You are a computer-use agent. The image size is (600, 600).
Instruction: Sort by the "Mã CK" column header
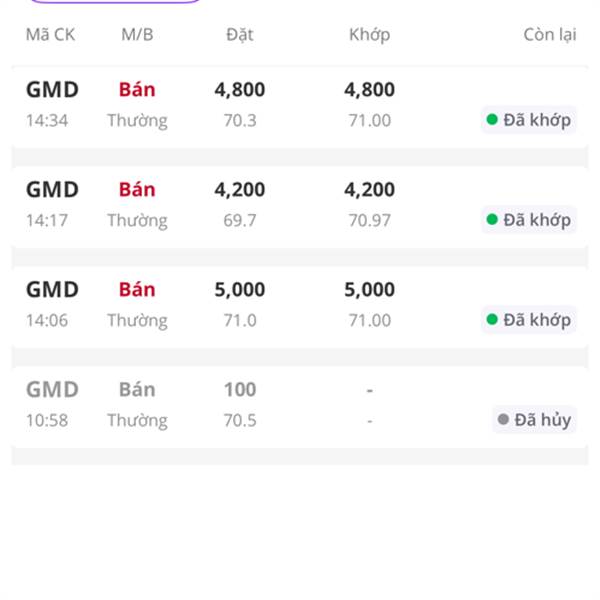coord(50,35)
